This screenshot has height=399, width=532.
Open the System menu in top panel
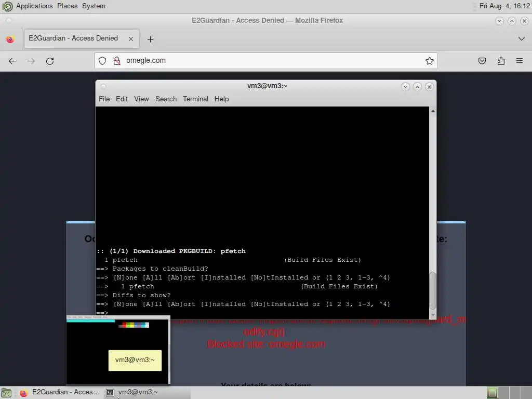tap(94, 6)
